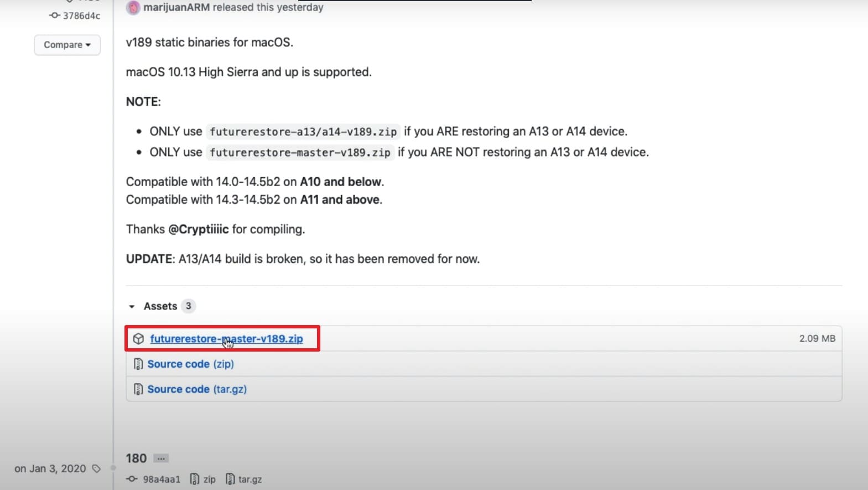868x490 pixels.
Task: Download release 180 zip archive
Action: 209,479
